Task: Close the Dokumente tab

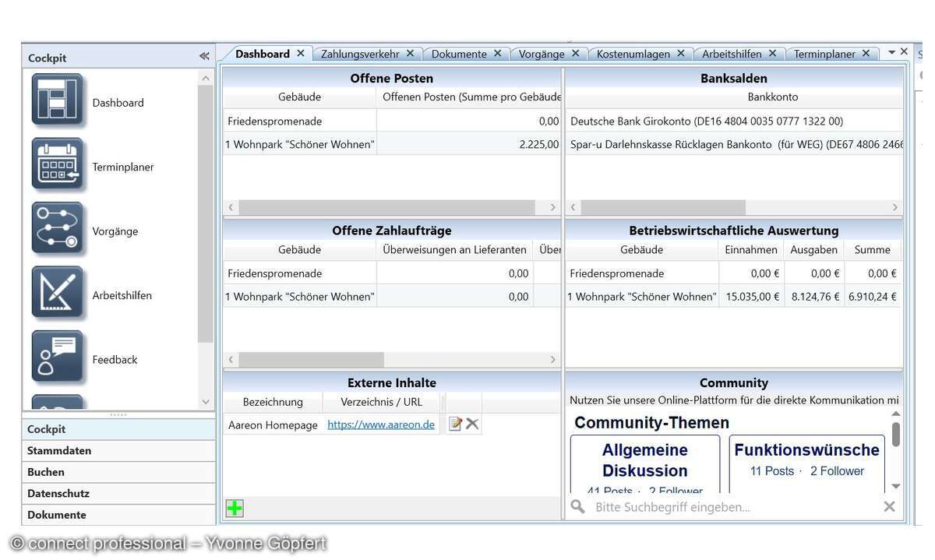Action: [x=498, y=54]
